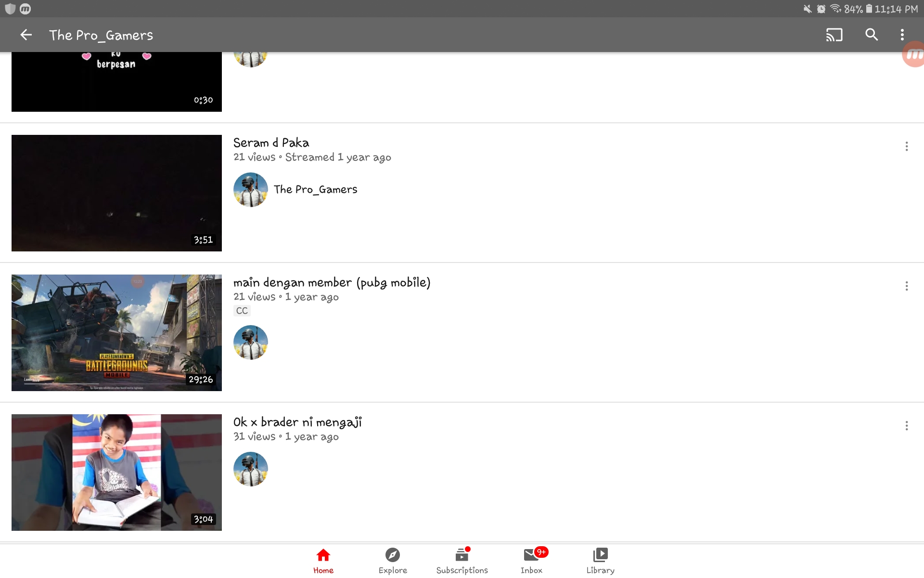924x578 pixels.
Task: Tap the shield icon in status bar
Action: [x=10, y=9]
